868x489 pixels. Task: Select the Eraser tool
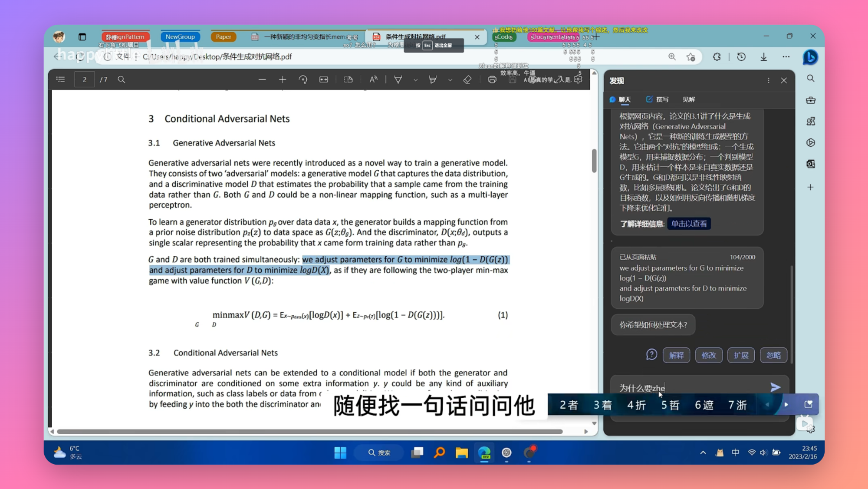coord(467,79)
